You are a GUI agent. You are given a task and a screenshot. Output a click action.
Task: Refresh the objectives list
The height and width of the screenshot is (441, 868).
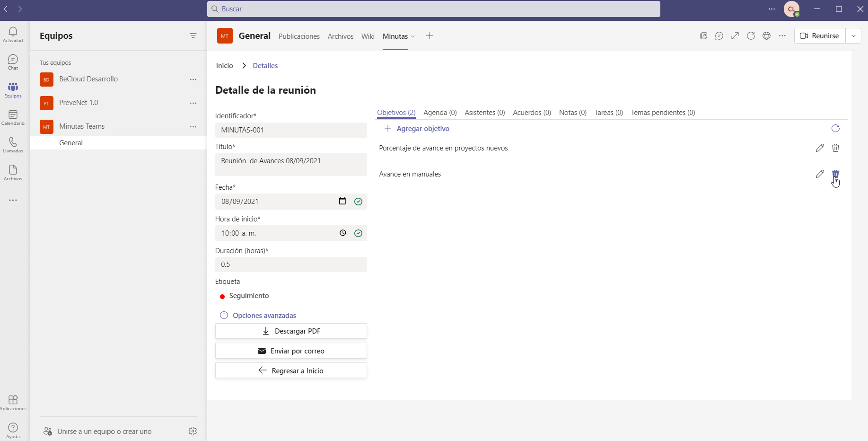835,128
